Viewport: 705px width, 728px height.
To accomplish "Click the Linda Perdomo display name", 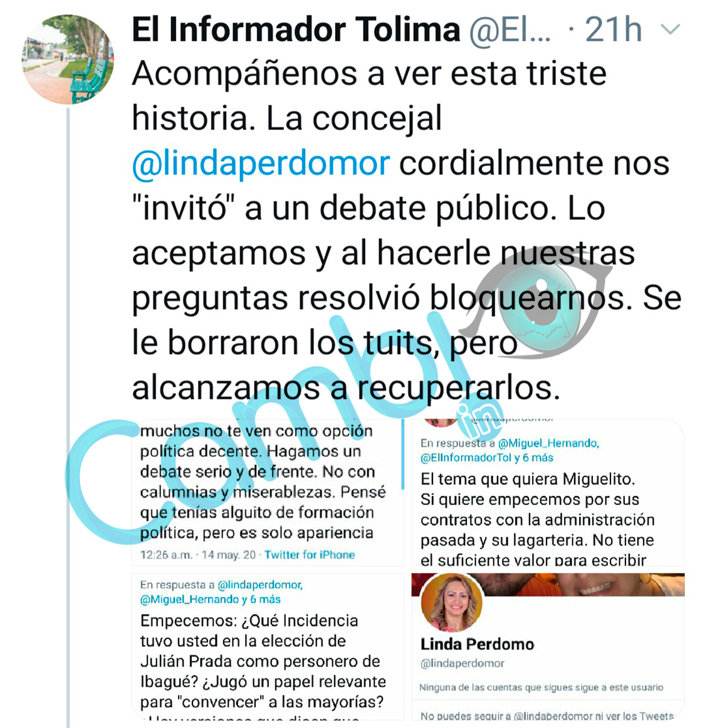I will click(x=477, y=645).
